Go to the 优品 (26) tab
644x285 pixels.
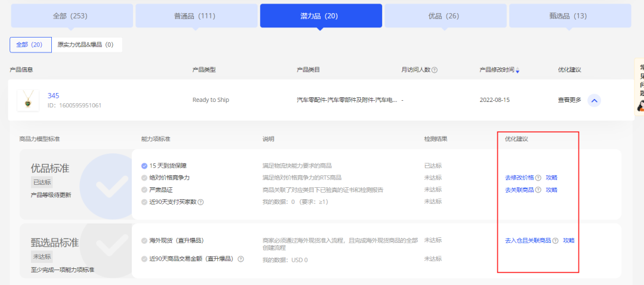tap(445, 16)
